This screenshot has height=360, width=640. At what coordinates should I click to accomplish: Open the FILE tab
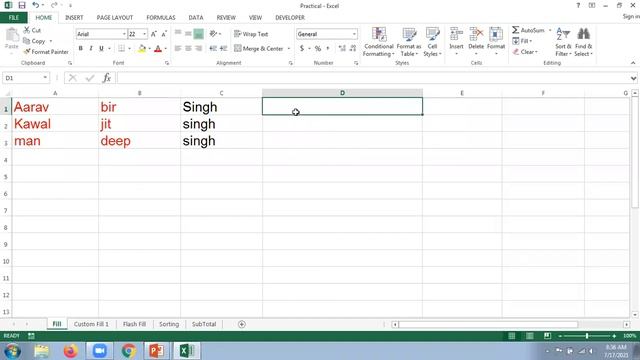tap(13, 18)
